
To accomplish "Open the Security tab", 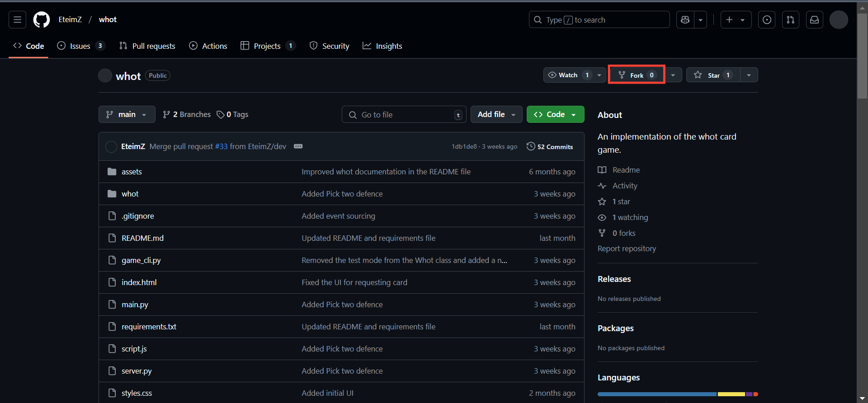I will point(329,46).
